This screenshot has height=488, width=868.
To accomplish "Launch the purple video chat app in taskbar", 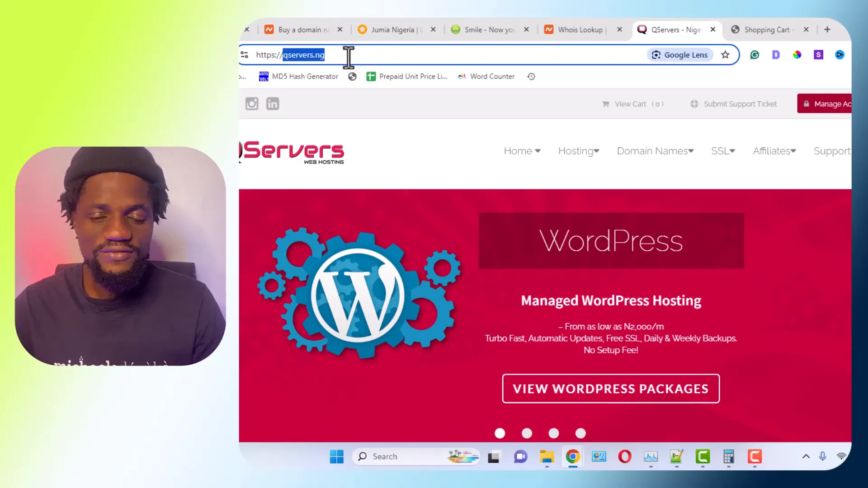I will (x=521, y=457).
